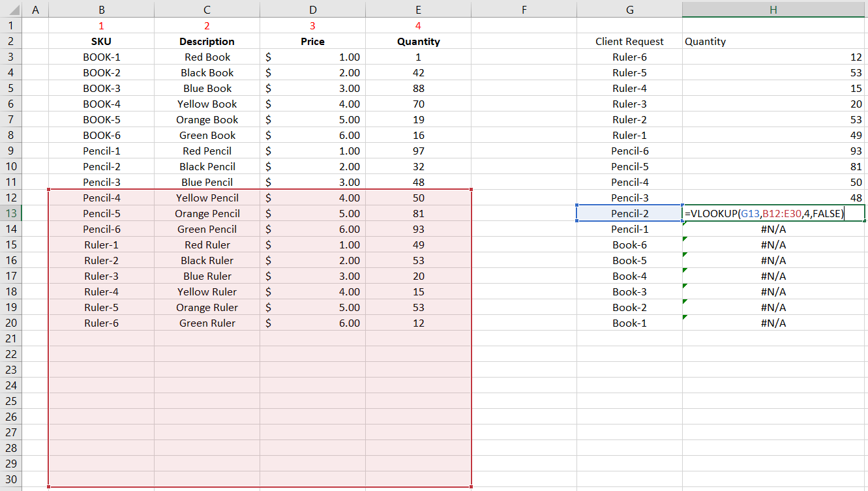
Task: Click the SKU header cell
Action: point(102,41)
